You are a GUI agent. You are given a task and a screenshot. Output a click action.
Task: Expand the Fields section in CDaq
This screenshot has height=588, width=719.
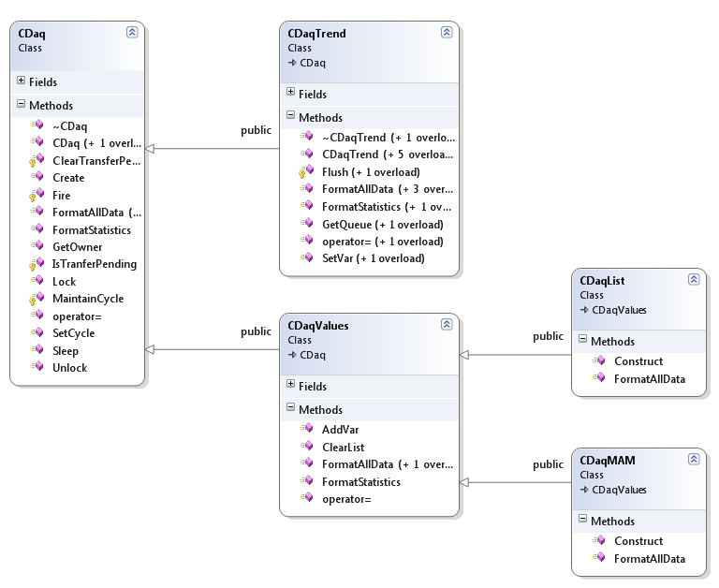point(22,81)
